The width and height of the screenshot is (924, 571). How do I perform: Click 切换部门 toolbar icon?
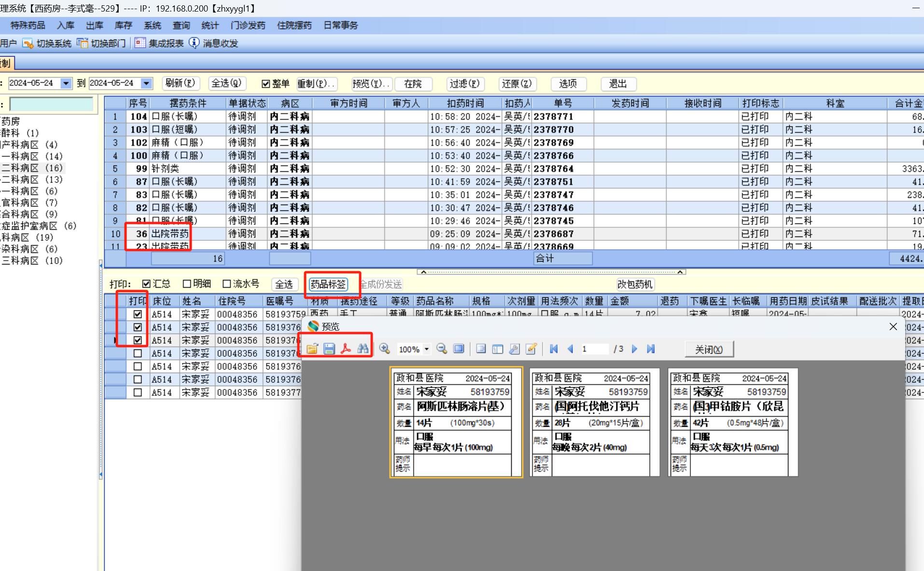[x=83, y=43]
